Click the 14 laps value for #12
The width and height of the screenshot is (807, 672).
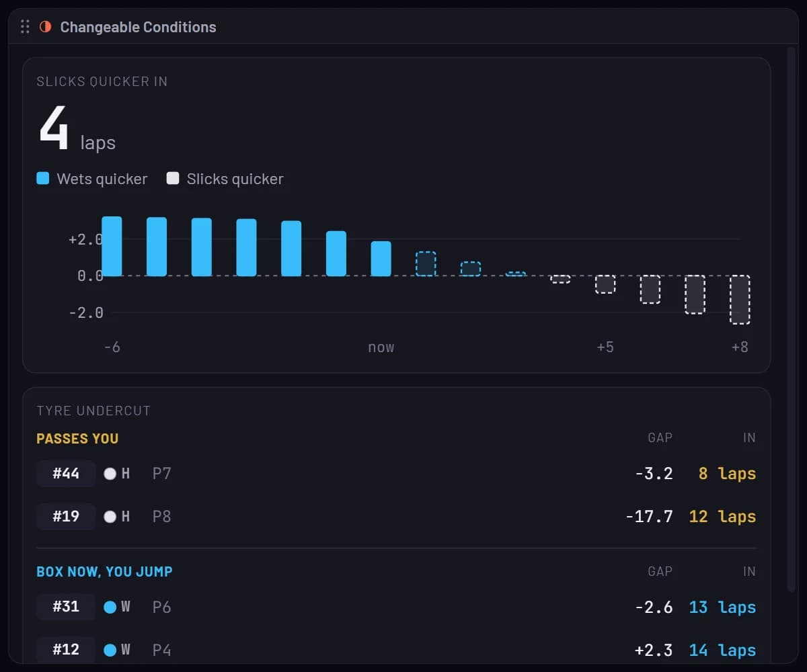tap(722, 650)
